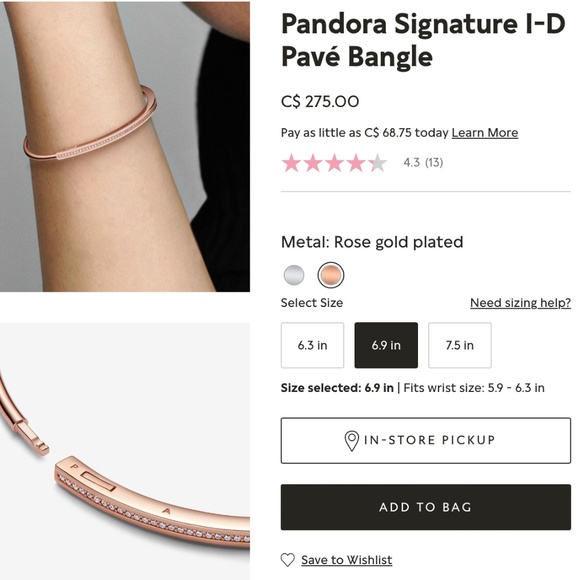Viewport: 580px width, 580px height.
Task: Click the wishlist heart icon
Action: (287, 560)
